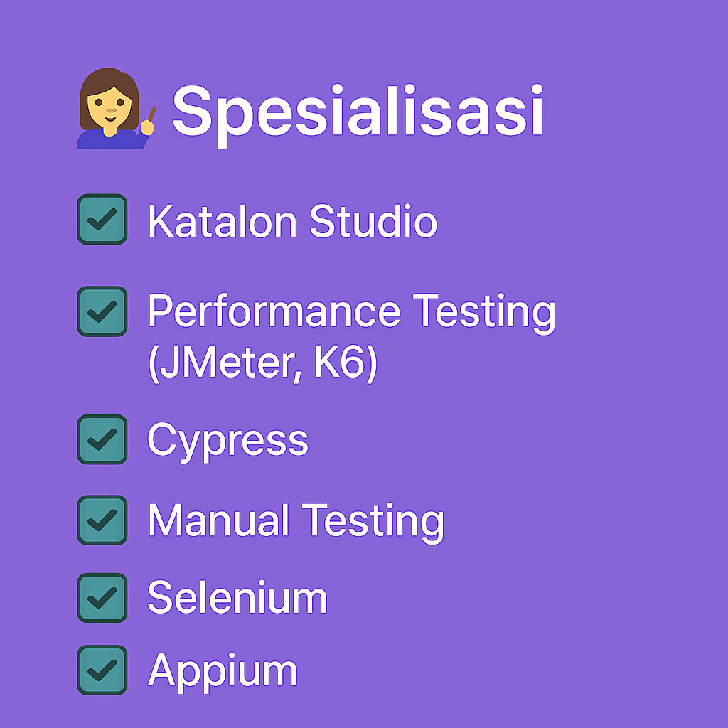
Task: Uncheck the Appium checkbox
Action: coord(102,670)
